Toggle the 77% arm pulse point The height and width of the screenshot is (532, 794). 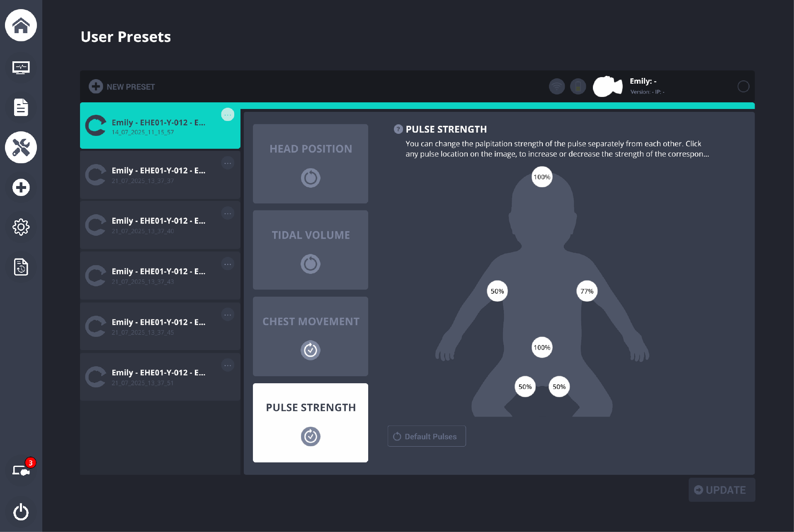[587, 291]
